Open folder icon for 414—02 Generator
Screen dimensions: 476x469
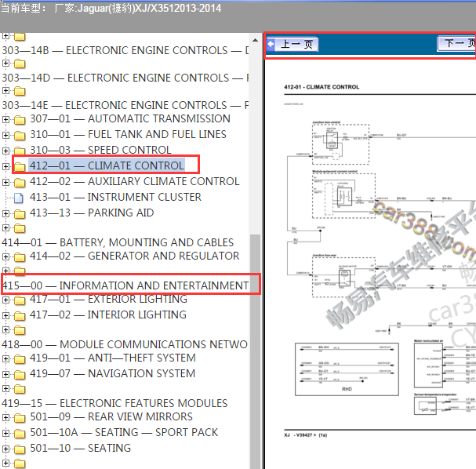pos(20,257)
